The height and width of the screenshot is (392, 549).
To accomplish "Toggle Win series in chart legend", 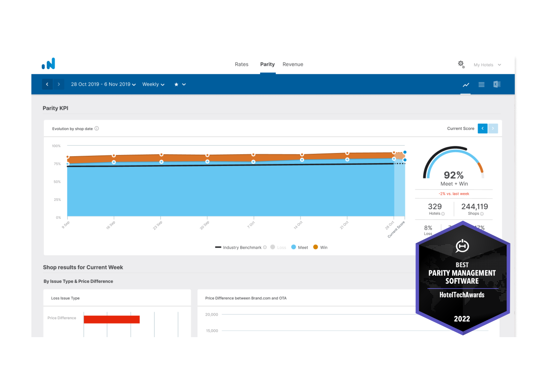I will coord(320,247).
